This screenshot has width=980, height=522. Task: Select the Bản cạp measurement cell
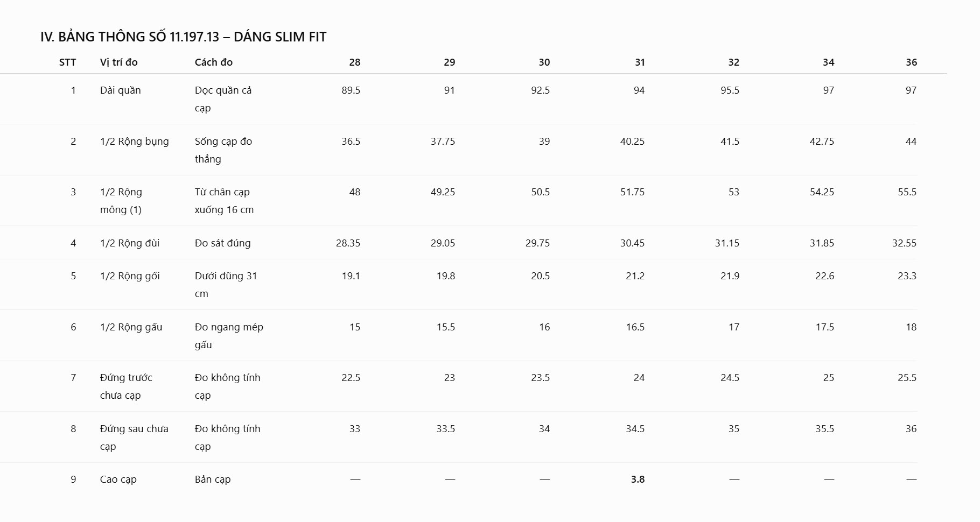coord(213,479)
